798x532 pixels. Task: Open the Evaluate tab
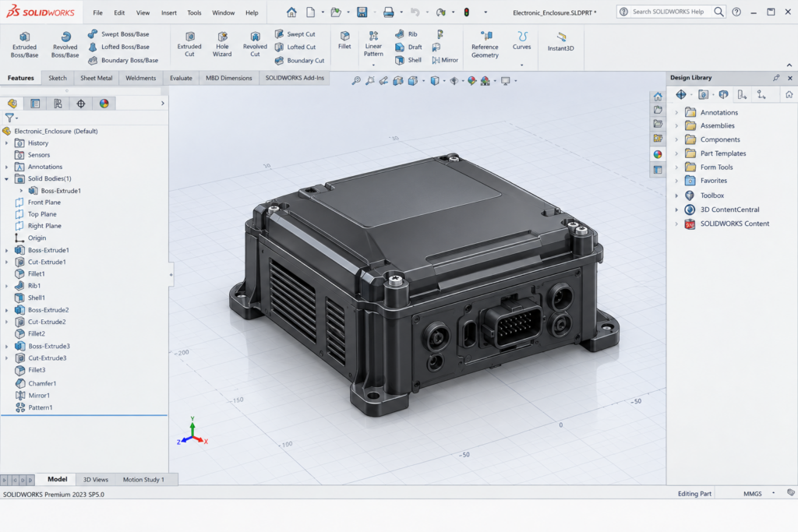pyautogui.click(x=181, y=78)
